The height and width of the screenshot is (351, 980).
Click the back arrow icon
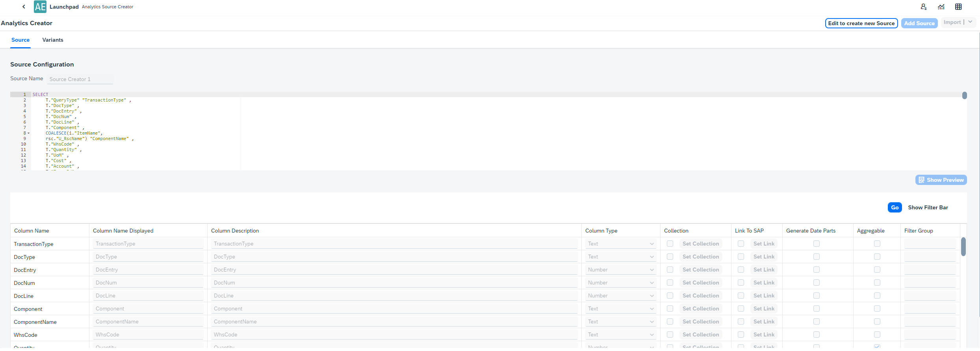point(24,7)
